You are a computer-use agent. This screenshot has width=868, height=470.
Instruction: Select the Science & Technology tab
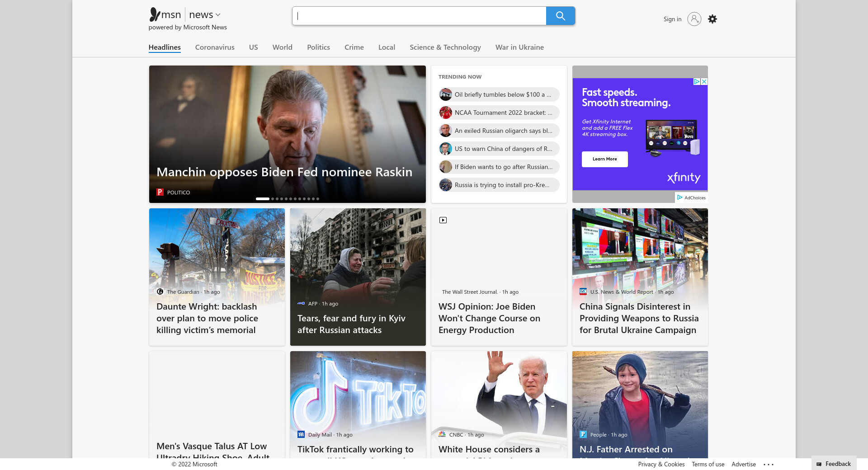[x=445, y=47]
